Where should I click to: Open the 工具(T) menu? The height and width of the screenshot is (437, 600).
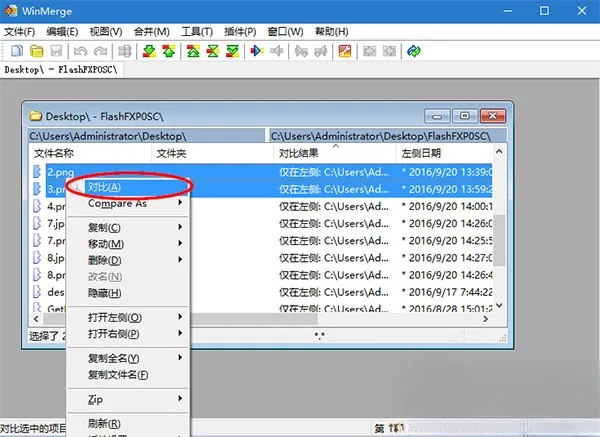coord(197,31)
